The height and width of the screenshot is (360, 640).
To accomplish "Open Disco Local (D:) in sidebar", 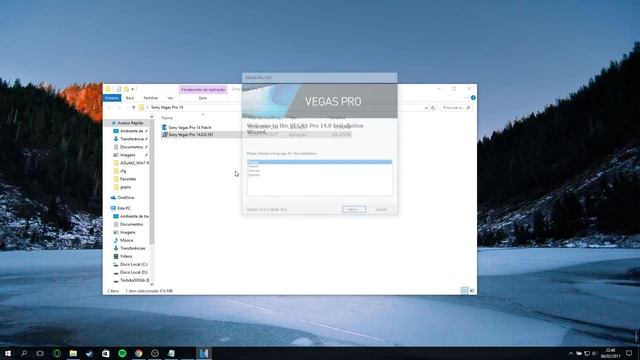I will click(133, 272).
